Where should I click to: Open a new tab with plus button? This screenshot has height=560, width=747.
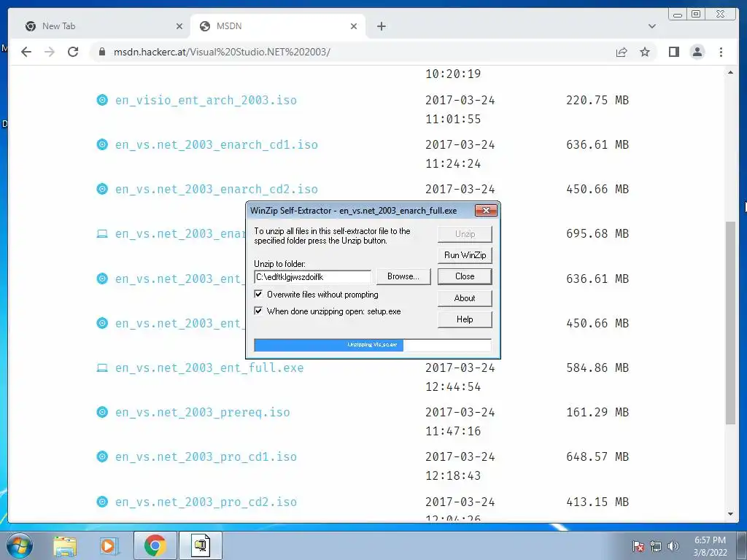coord(381,26)
